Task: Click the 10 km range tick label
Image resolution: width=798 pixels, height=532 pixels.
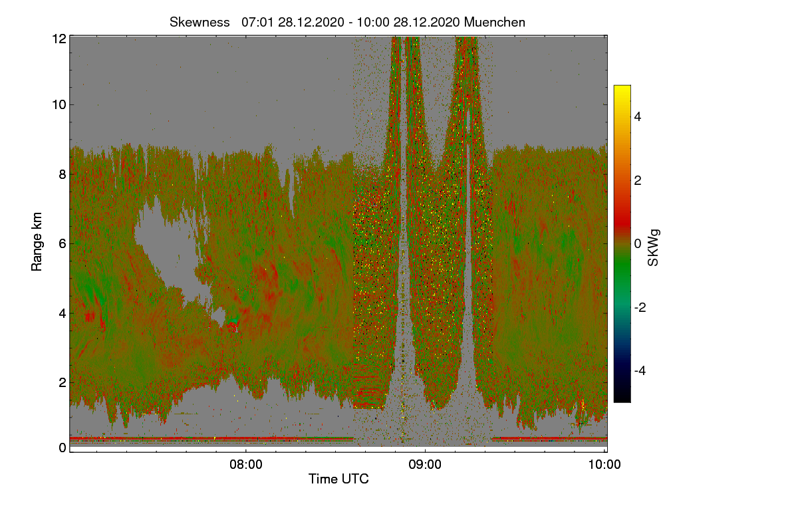Action: tap(59, 104)
